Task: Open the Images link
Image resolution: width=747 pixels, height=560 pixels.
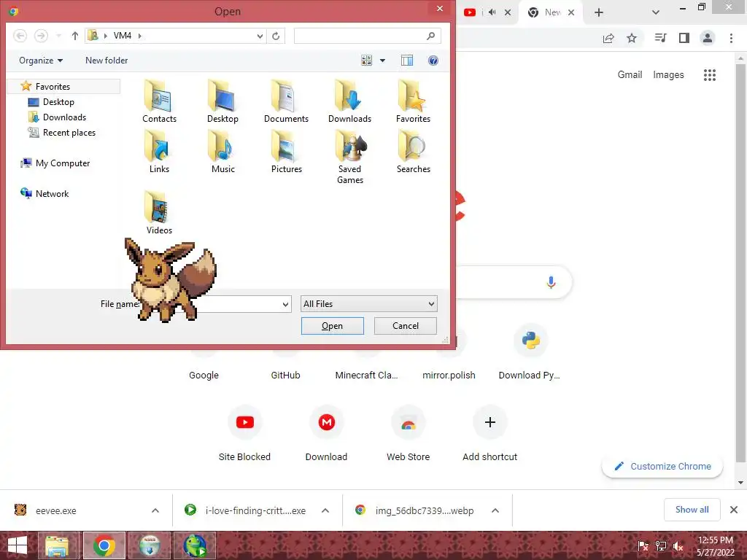Action: pos(668,75)
